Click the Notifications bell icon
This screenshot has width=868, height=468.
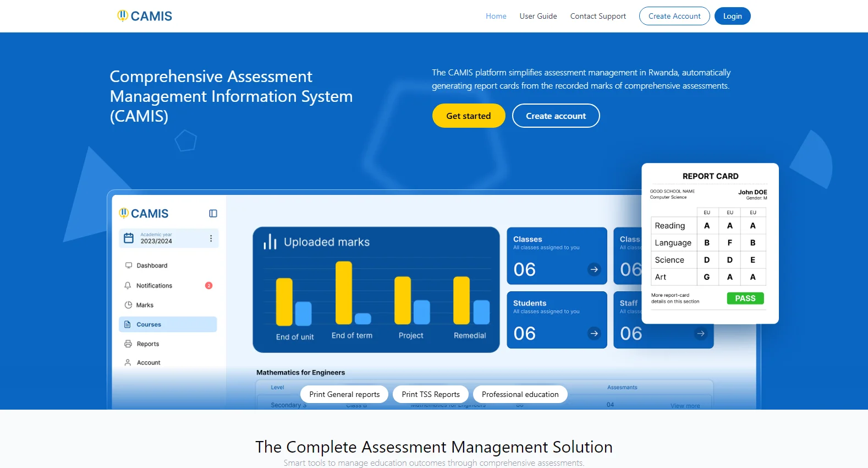tap(128, 286)
